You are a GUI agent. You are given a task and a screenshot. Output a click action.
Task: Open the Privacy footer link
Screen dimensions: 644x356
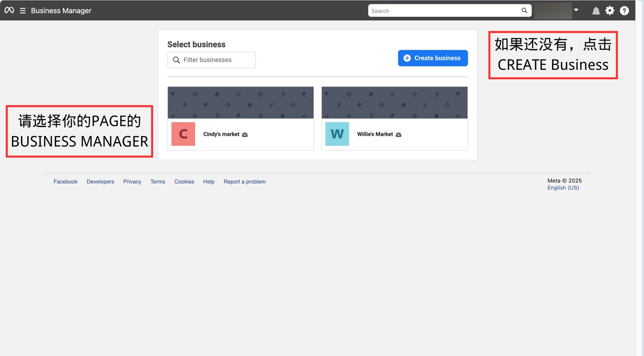(x=132, y=182)
